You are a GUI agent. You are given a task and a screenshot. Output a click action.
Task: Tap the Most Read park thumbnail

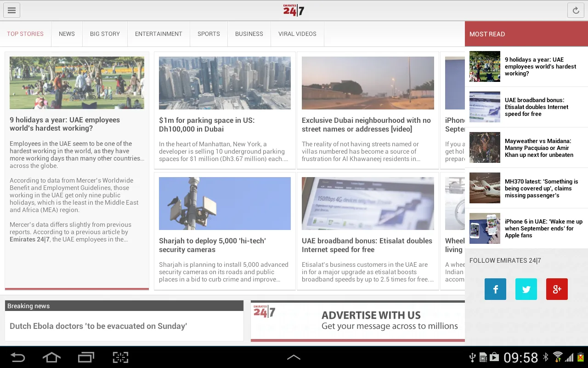tap(485, 67)
